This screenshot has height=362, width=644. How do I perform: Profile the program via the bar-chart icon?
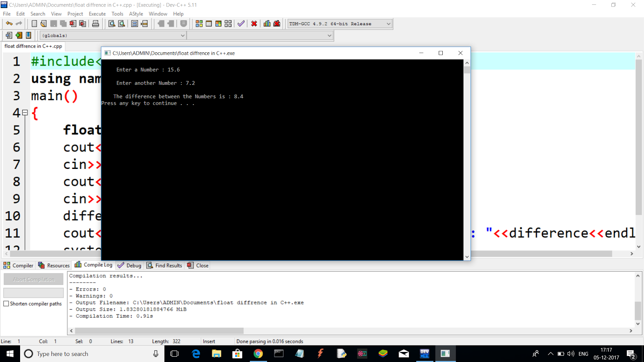(266, 23)
